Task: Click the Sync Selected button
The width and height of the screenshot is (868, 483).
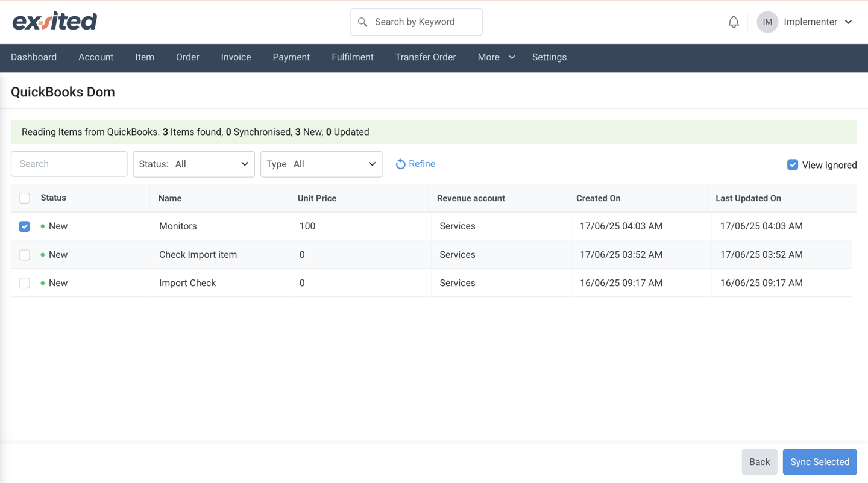Action: coord(820,462)
